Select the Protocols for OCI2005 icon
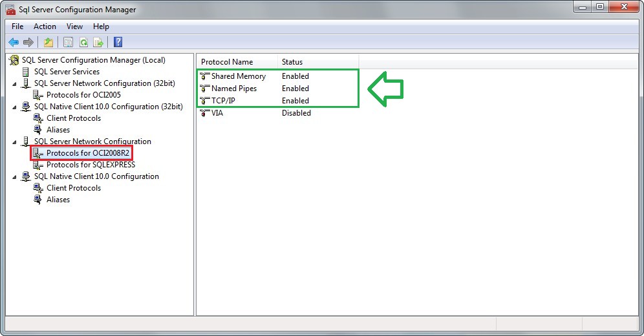Image resolution: width=644 pixels, height=336 pixels. pyautogui.click(x=38, y=95)
